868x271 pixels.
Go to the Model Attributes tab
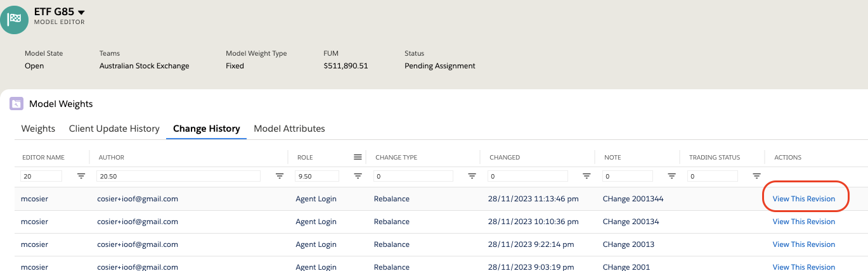289,129
